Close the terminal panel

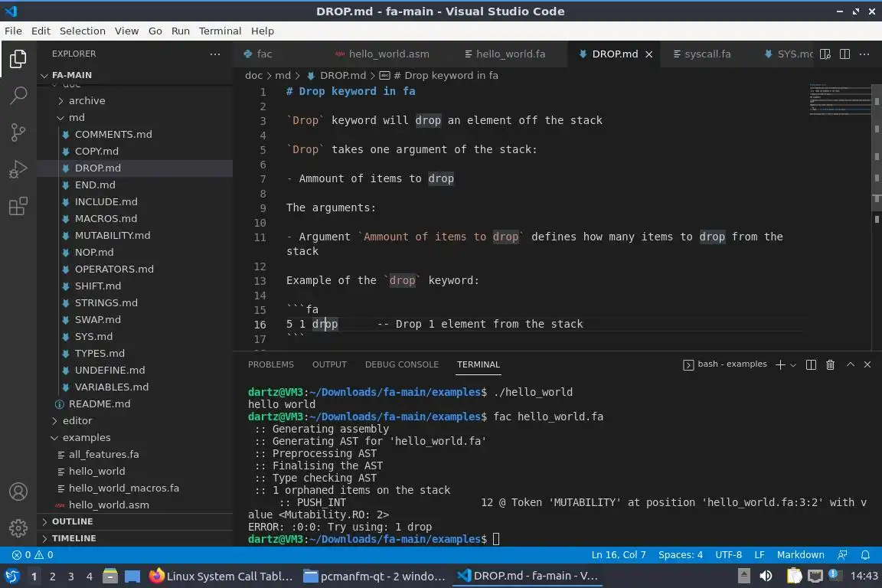pos(867,364)
